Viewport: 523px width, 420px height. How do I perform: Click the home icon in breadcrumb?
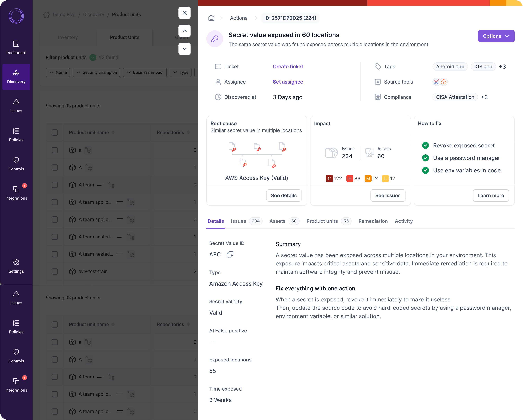point(211,18)
